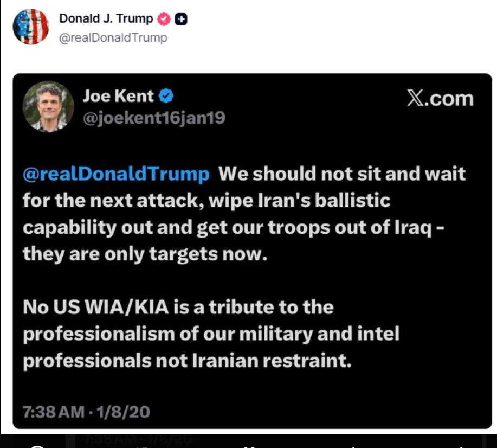The height and width of the screenshot is (448, 497).
Task: Click the gray @realDonaldTrump handle under the name
Action: tap(113, 37)
